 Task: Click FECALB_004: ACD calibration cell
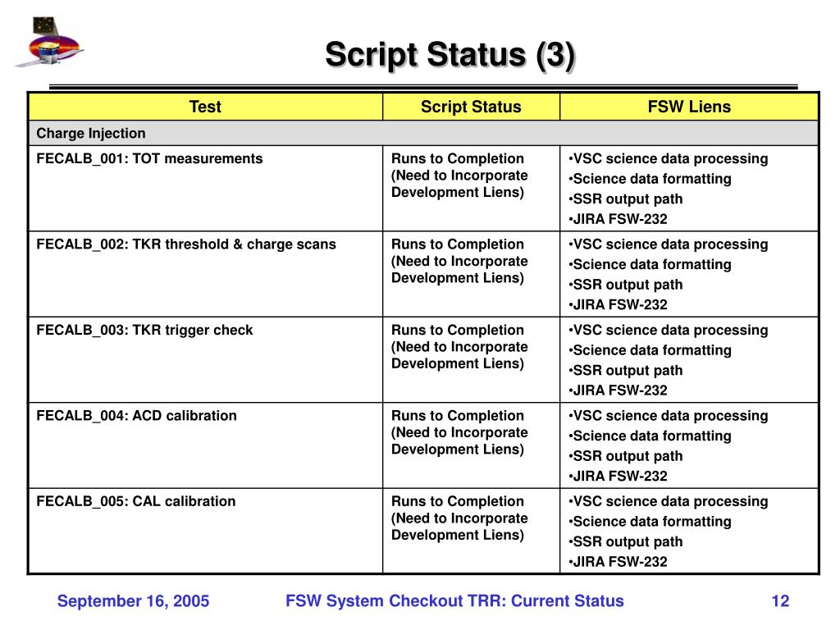click(205, 445)
